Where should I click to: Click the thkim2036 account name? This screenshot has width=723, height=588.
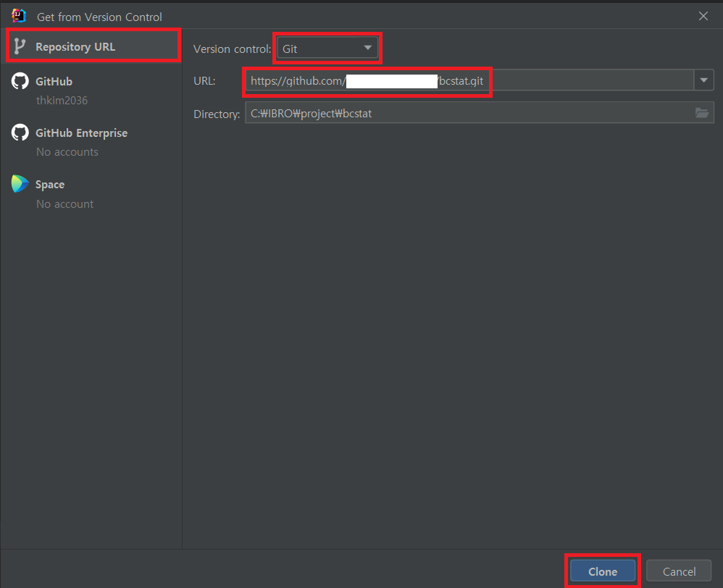[62, 101]
